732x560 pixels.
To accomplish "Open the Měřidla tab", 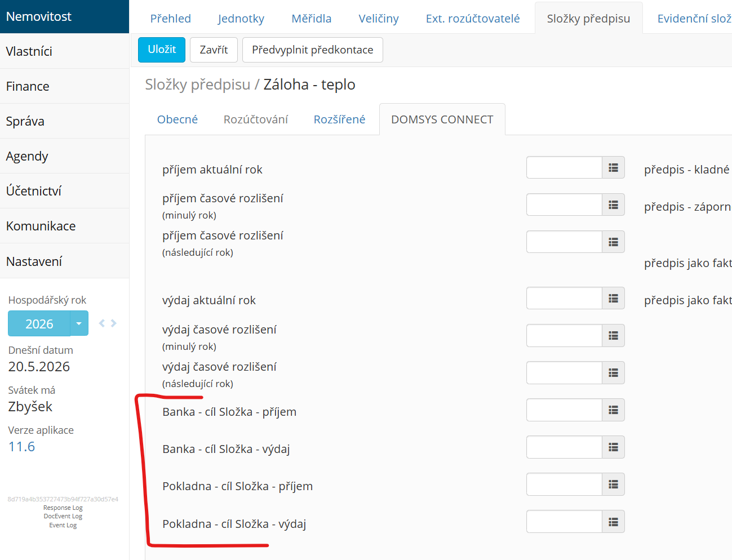I will click(x=311, y=19).
